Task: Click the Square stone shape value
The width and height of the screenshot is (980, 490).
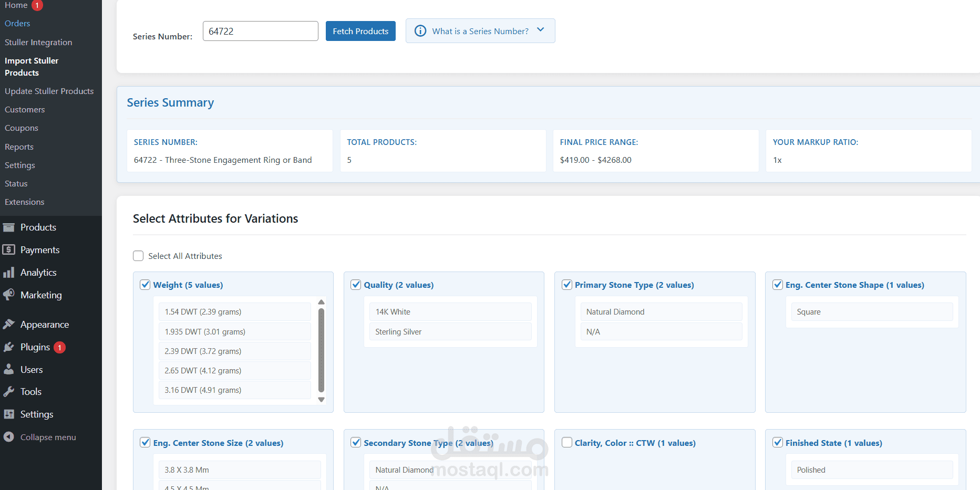Action: [x=872, y=312]
